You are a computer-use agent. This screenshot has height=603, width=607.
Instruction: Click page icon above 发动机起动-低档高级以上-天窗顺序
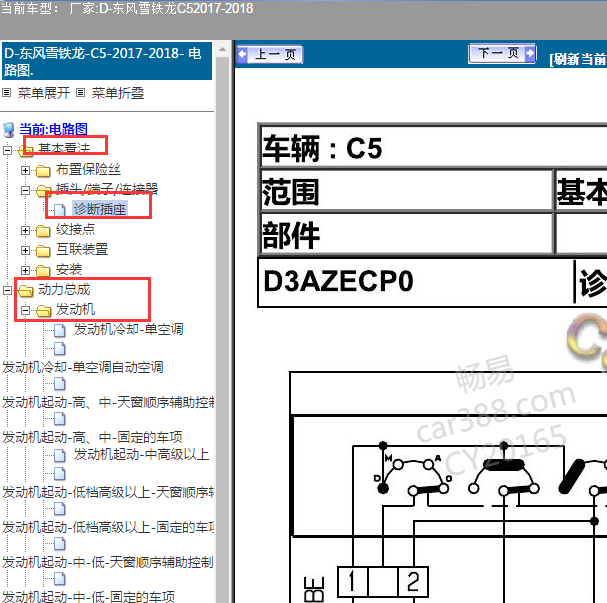click(60, 473)
